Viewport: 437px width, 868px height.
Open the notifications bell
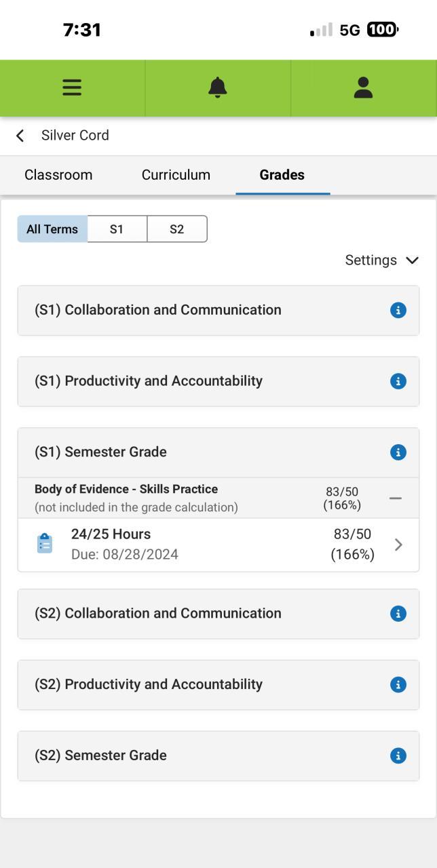coord(218,87)
